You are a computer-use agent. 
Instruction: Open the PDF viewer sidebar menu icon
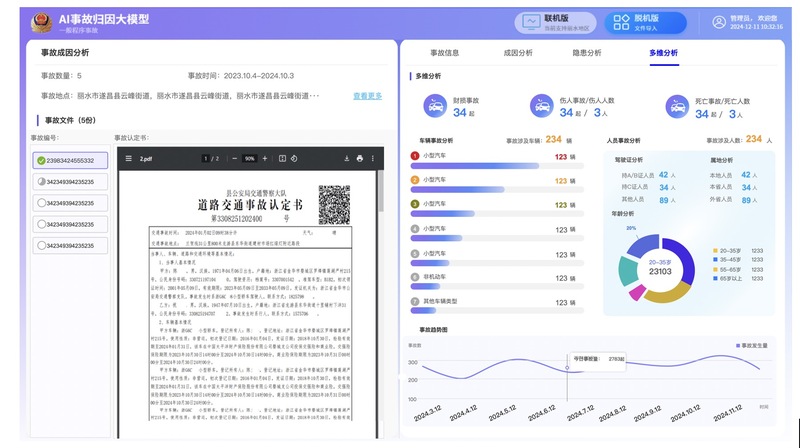tap(129, 159)
